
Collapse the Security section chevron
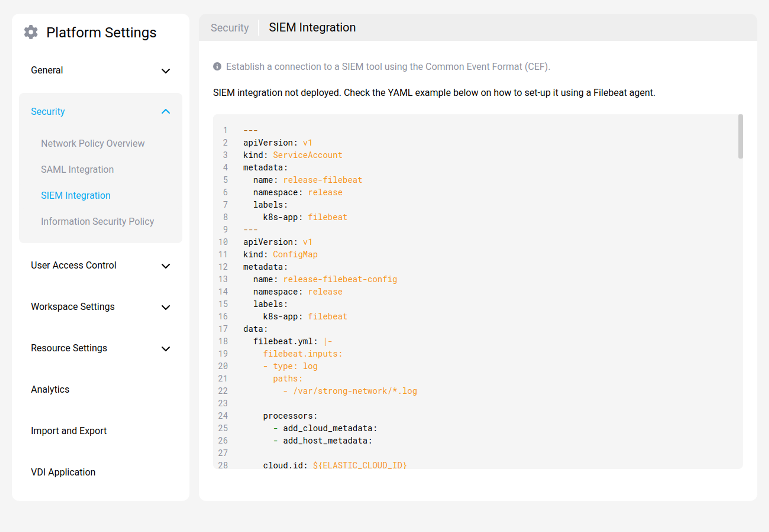coord(166,112)
